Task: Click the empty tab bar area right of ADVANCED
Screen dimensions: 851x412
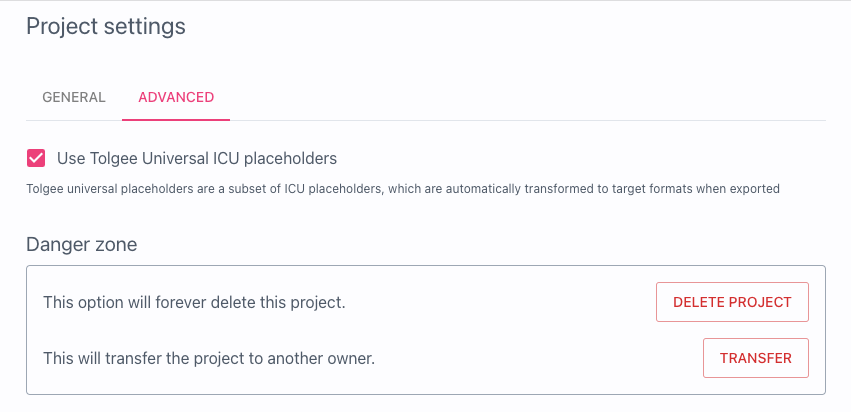Action: [x=520, y=97]
